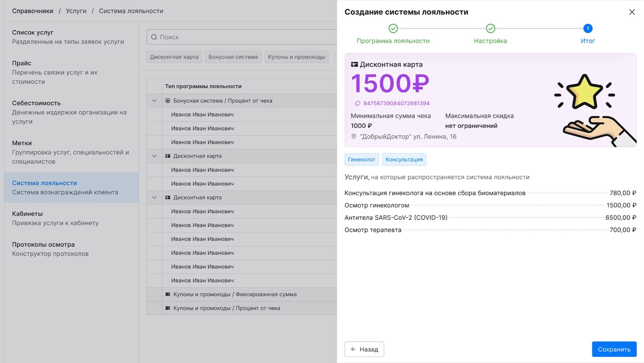Click the Назад button
644x363 pixels.
pos(364,349)
